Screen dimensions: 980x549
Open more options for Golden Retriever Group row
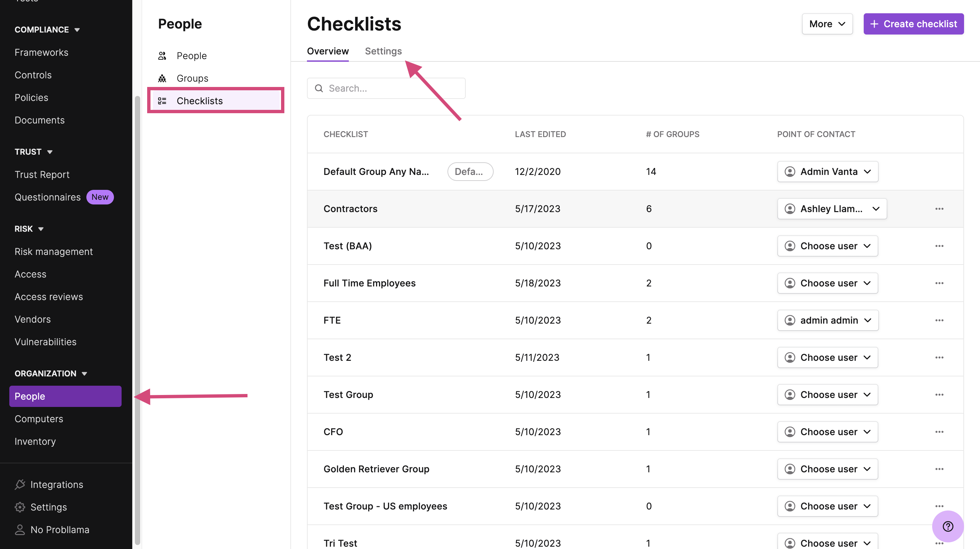point(939,469)
